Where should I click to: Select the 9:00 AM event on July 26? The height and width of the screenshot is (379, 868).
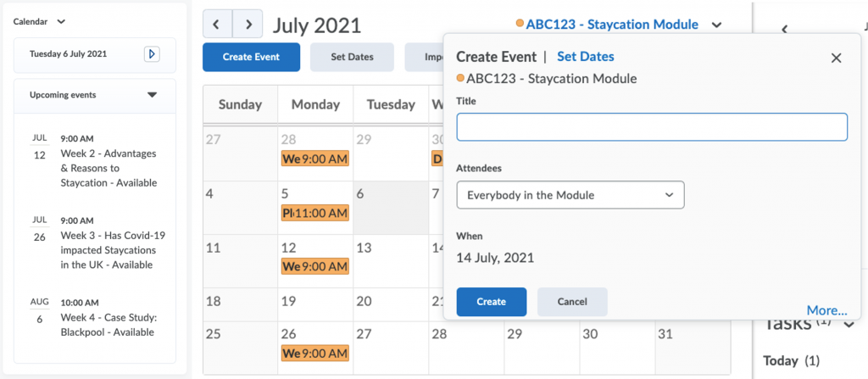315,353
